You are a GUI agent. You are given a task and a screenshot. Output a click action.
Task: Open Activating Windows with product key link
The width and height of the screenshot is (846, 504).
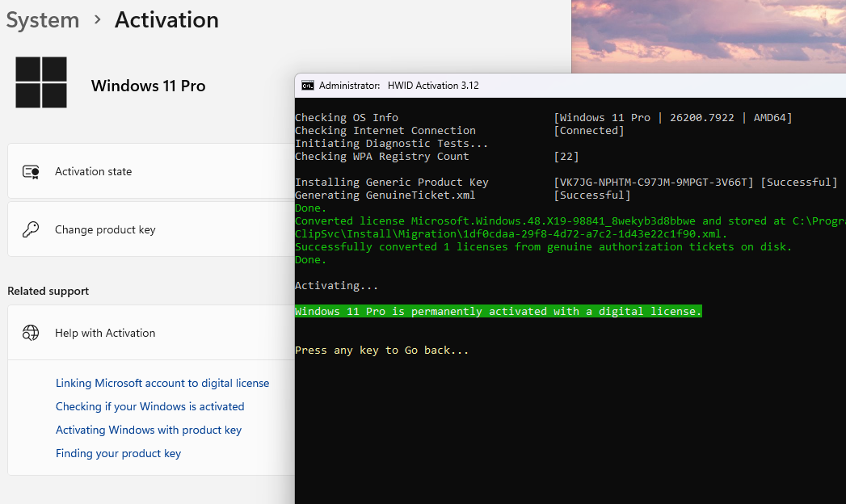coord(149,430)
